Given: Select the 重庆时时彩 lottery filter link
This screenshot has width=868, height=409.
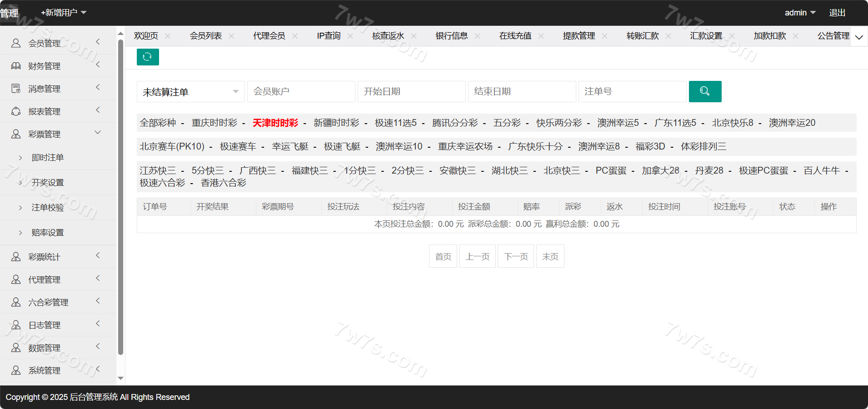Looking at the screenshot, I should tap(214, 123).
